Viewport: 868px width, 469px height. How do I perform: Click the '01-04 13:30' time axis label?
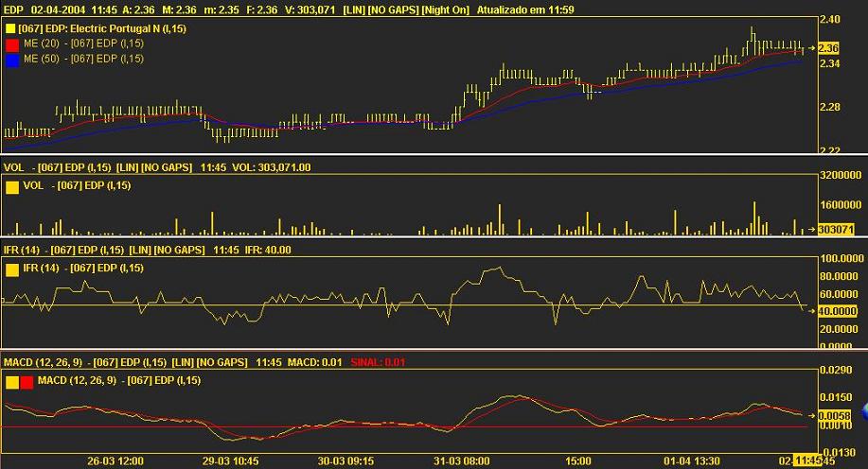692,461
